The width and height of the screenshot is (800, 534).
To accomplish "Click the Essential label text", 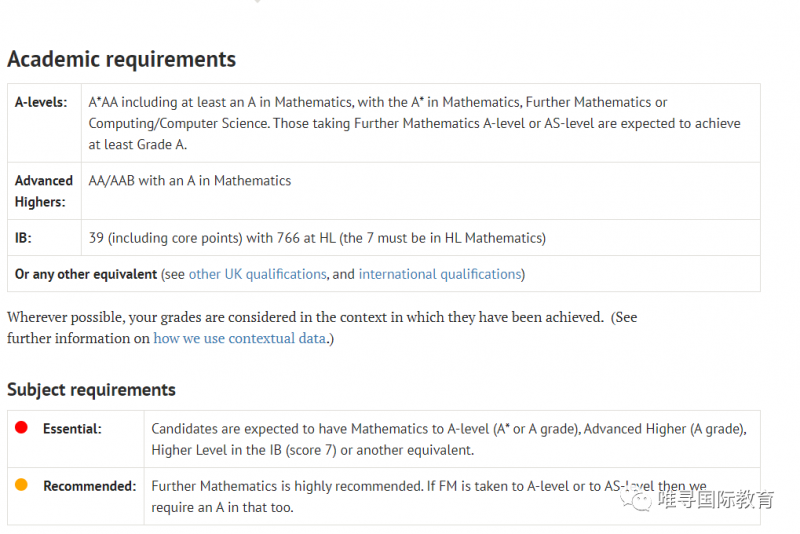I will pos(72,429).
